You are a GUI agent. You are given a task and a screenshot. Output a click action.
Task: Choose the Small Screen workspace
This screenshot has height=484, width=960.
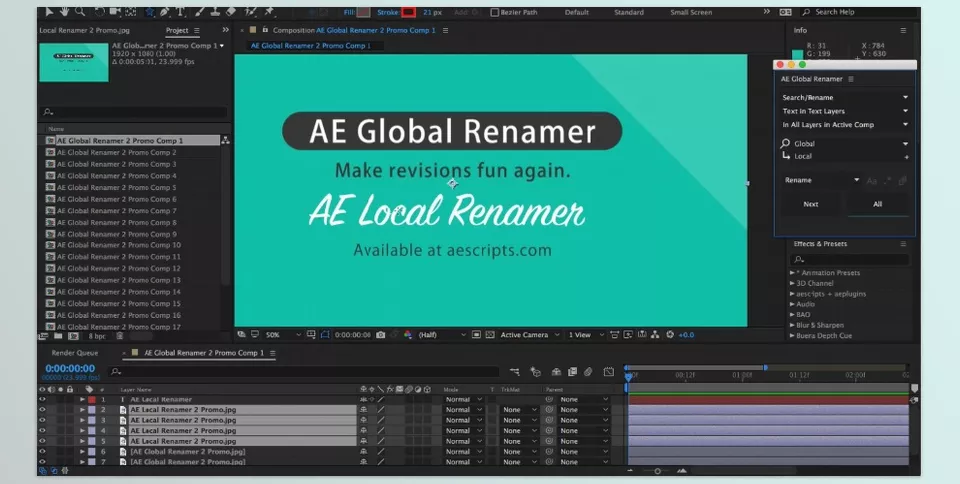(691, 12)
